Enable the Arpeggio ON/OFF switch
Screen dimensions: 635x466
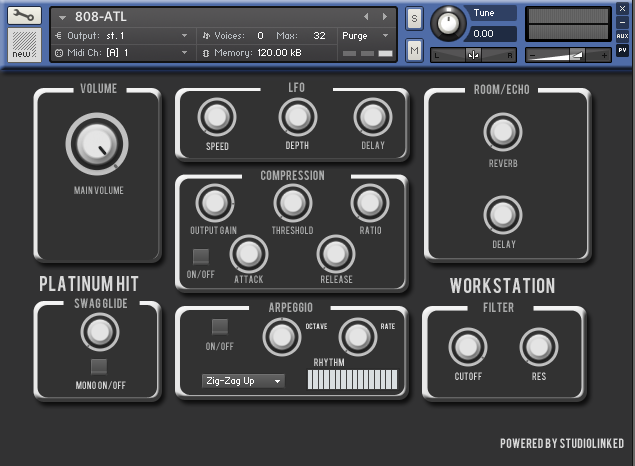[219, 327]
